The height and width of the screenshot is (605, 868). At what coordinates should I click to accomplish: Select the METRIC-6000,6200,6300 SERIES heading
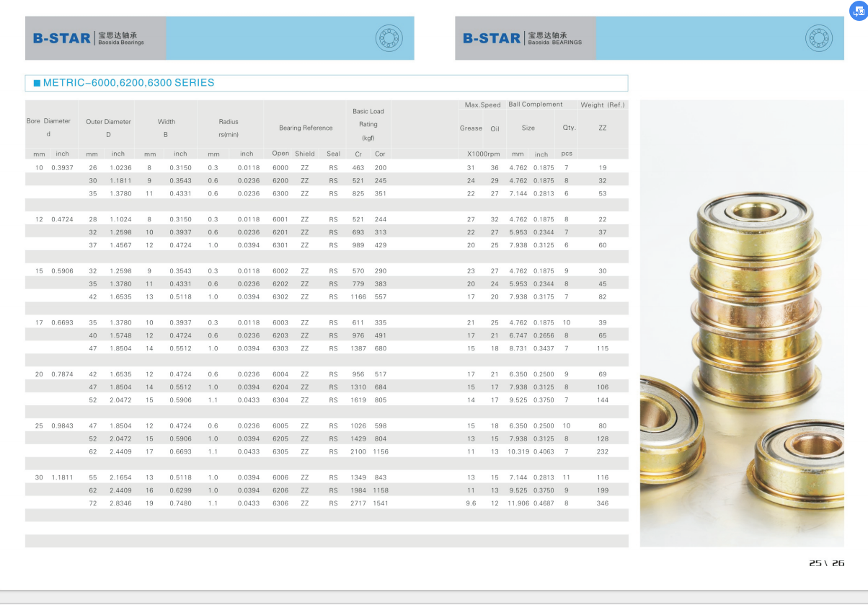tap(128, 83)
